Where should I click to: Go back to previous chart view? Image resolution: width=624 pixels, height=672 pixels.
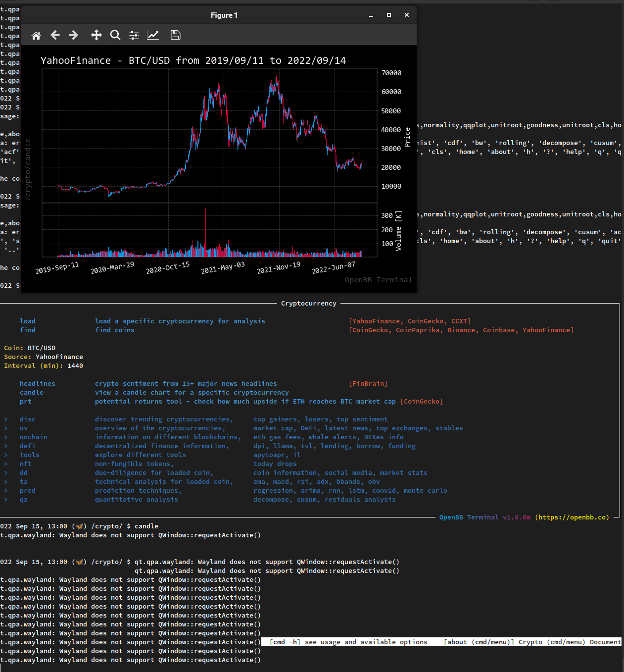(x=55, y=35)
